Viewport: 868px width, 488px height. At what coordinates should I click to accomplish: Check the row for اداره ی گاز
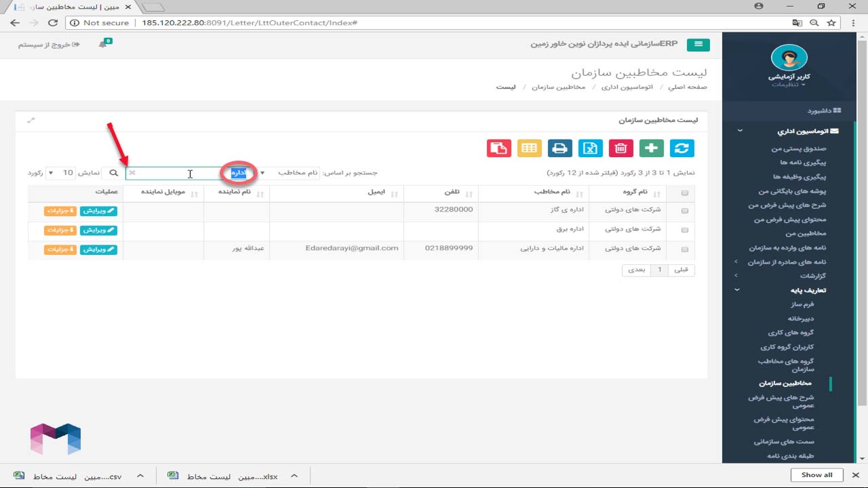[x=684, y=211]
